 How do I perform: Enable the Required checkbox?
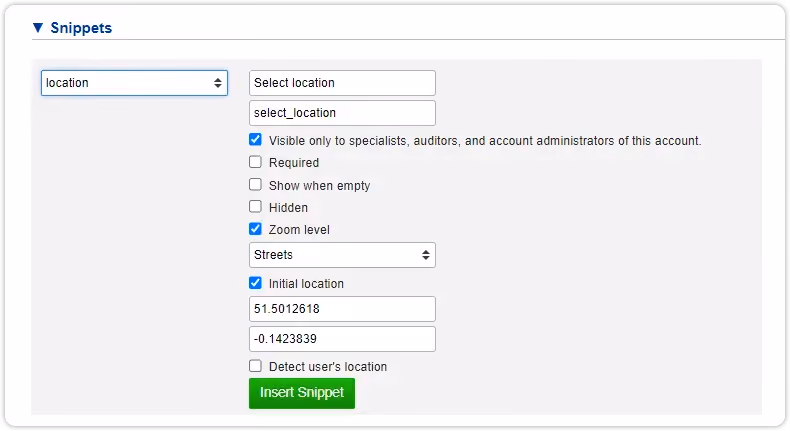[255, 162]
